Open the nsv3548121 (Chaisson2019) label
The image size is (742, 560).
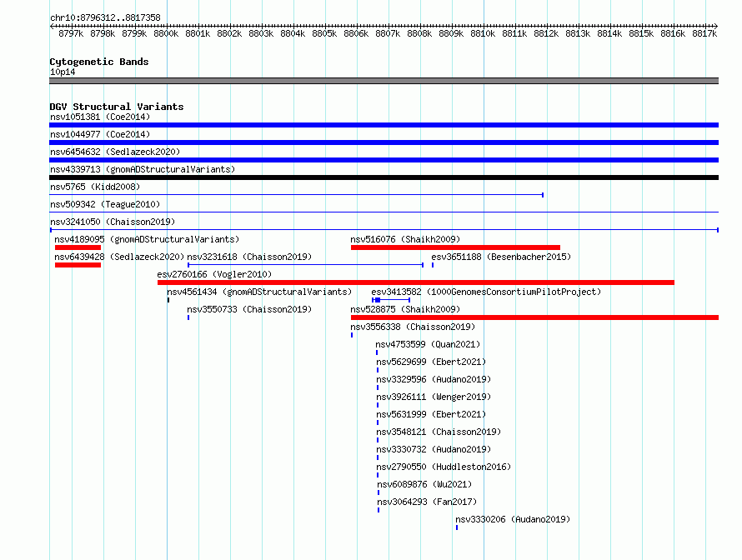pos(439,432)
